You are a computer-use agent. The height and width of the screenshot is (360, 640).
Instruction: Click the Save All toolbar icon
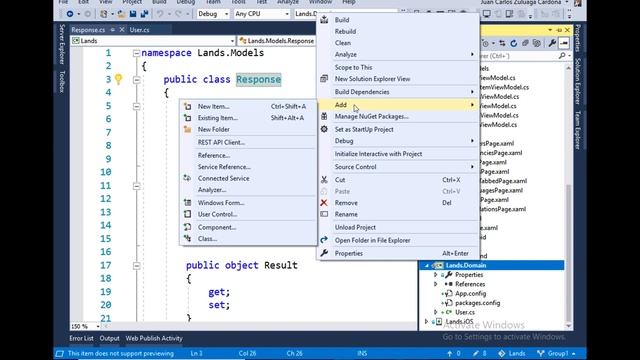coord(144,14)
